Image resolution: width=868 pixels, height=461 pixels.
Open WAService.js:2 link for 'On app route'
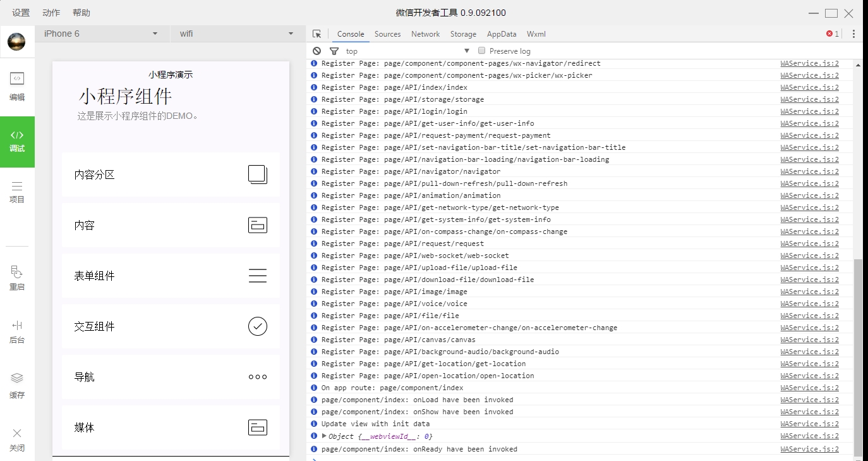[x=809, y=388]
